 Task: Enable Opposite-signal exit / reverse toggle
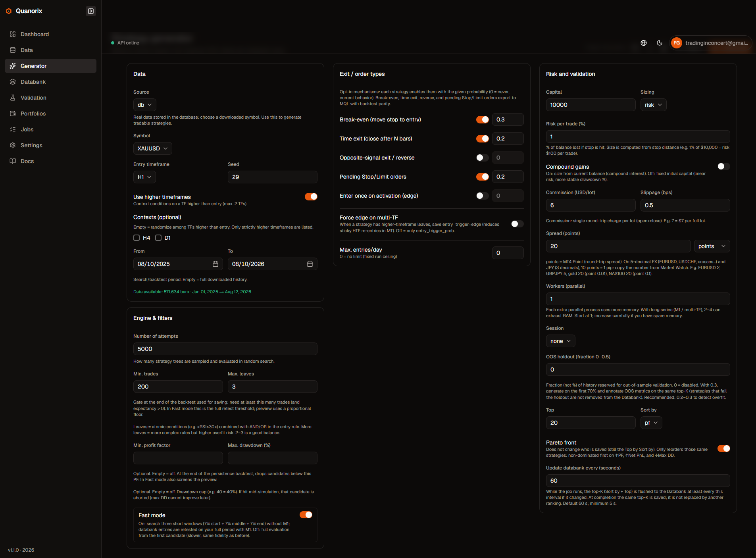click(x=483, y=158)
